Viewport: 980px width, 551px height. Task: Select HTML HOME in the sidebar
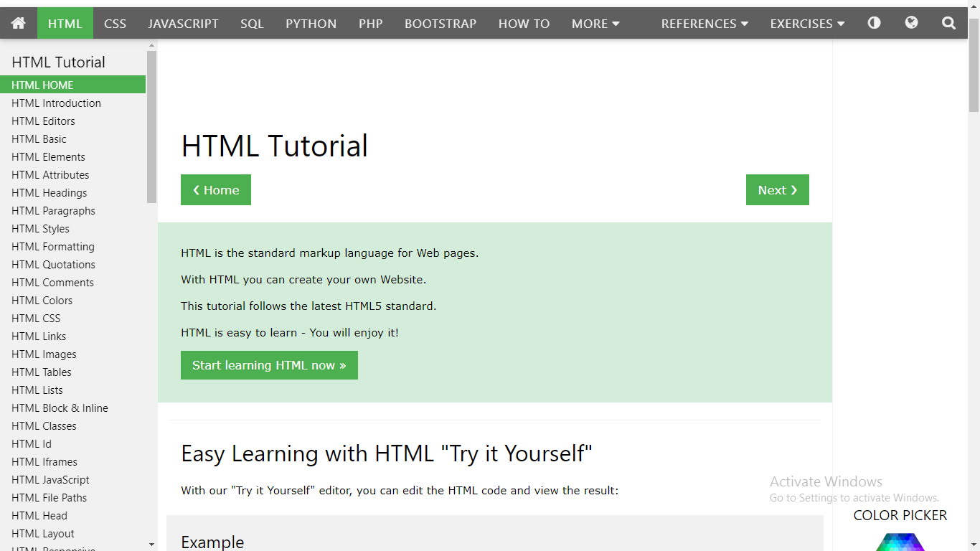(72, 85)
